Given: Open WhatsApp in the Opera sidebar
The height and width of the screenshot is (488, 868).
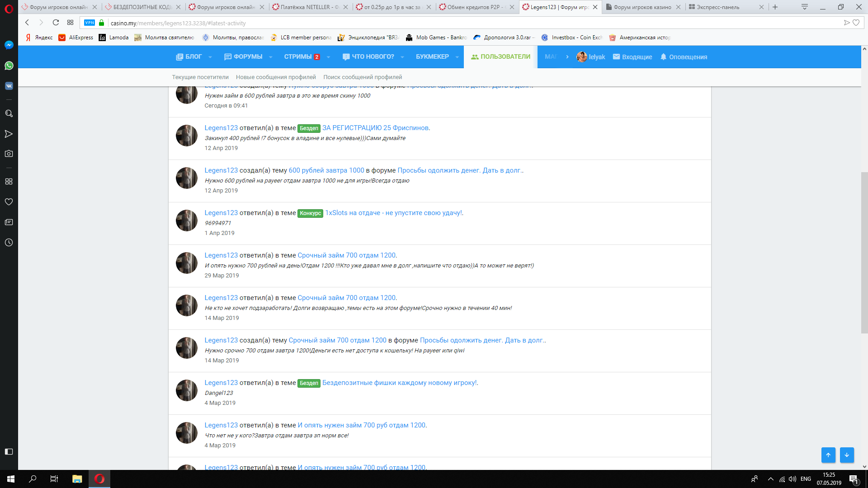Looking at the screenshot, I should [9, 66].
